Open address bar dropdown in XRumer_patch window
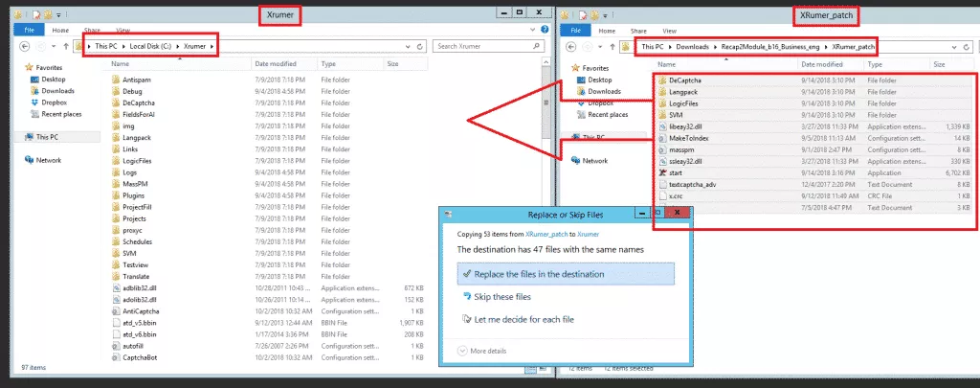The height and width of the screenshot is (388, 980). point(954,47)
